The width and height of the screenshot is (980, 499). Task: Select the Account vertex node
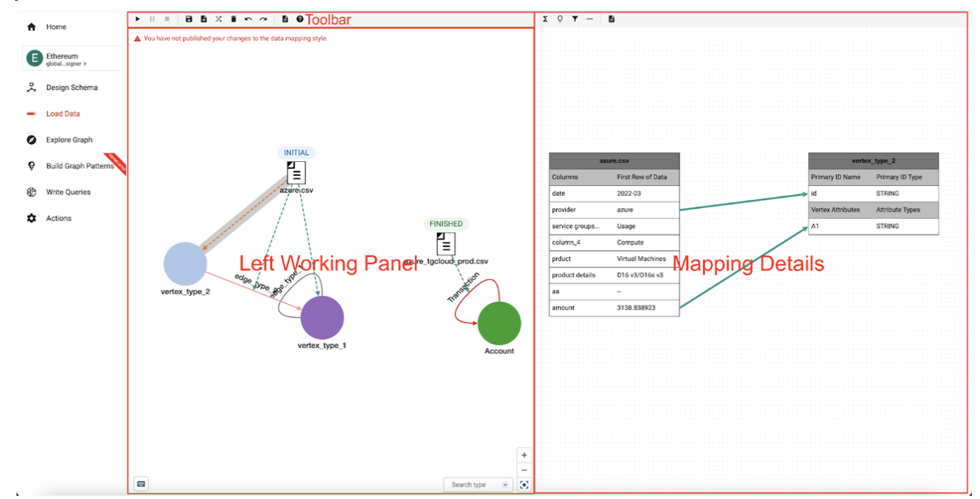tap(498, 323)
